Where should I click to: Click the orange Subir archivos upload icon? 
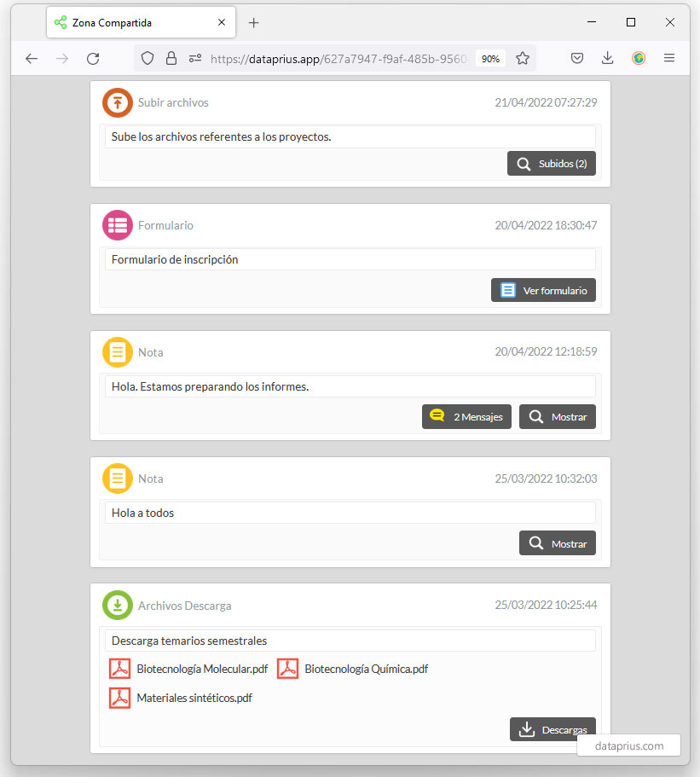click(118, 102)
